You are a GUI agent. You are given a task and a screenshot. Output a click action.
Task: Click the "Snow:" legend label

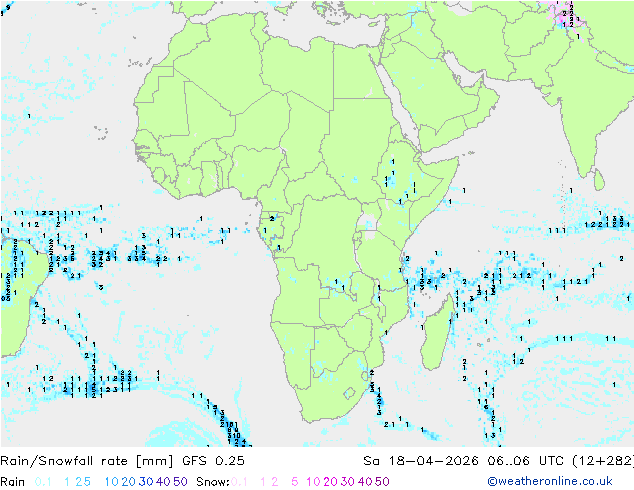pos(213,482)
